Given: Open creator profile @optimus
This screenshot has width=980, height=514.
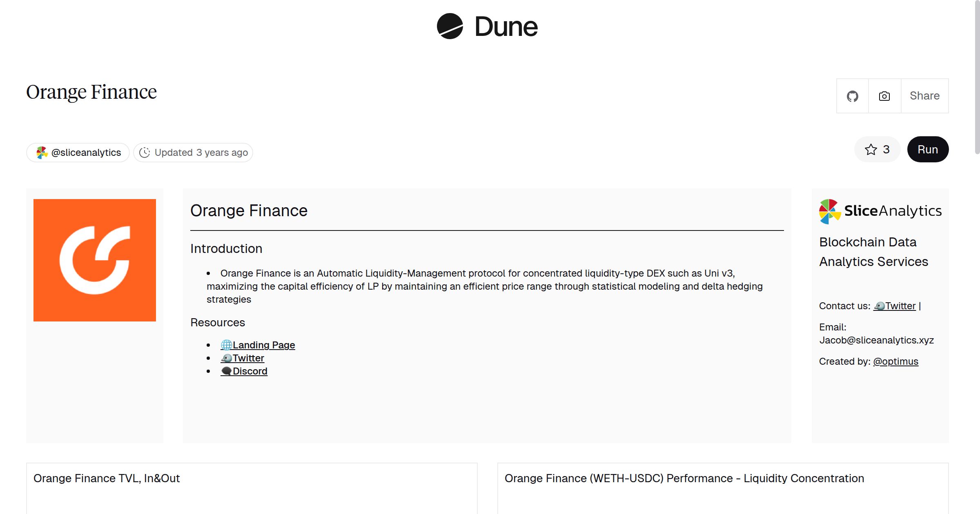Looking at the screenshot, I should [896, 361].
